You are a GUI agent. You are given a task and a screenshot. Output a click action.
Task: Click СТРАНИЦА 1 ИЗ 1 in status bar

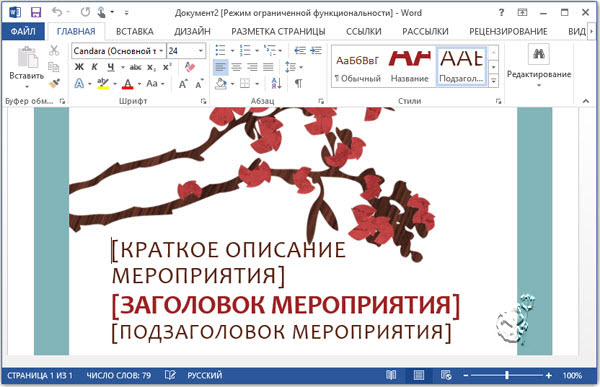[x=40, y=376]
